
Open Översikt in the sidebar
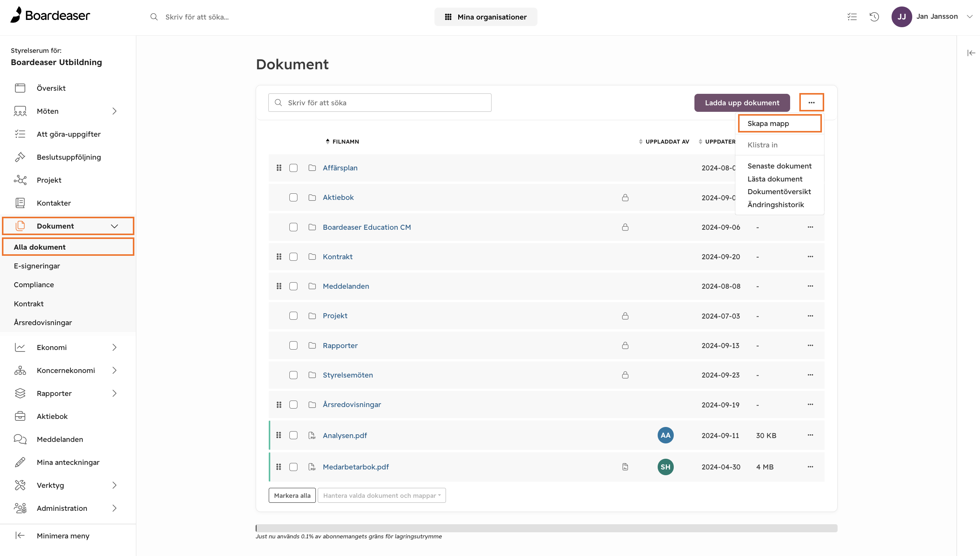pyautogui.click(x=51, y=88)
